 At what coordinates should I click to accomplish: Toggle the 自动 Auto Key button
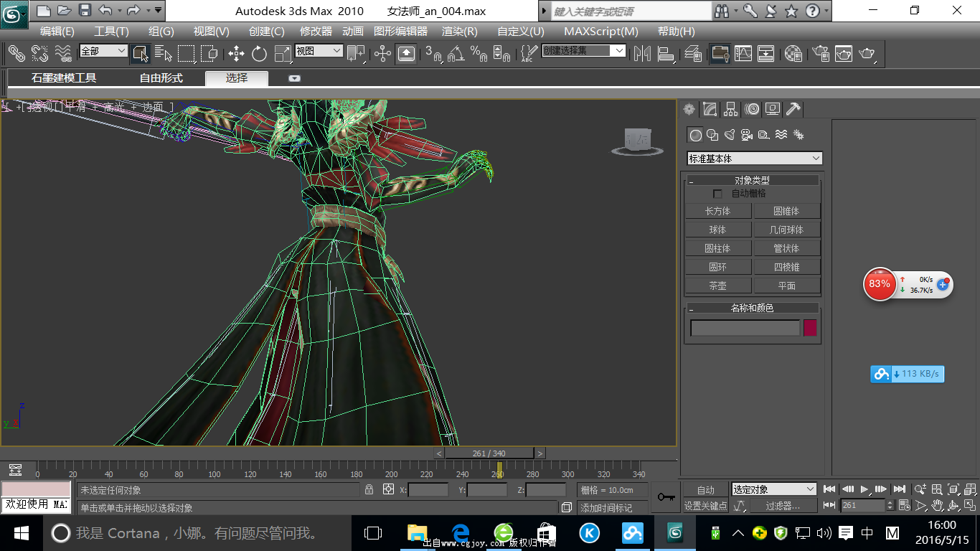coord(705,490)
